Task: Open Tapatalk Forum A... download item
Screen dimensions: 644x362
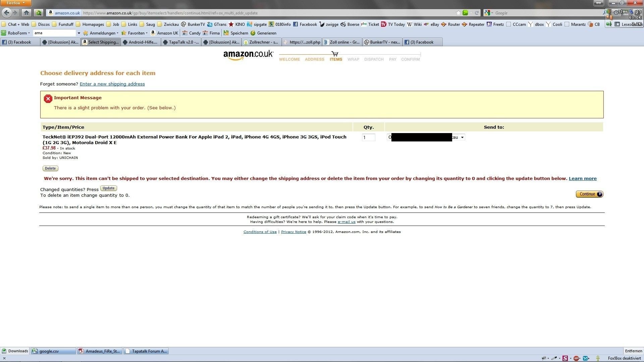Action: coord(146,351)
